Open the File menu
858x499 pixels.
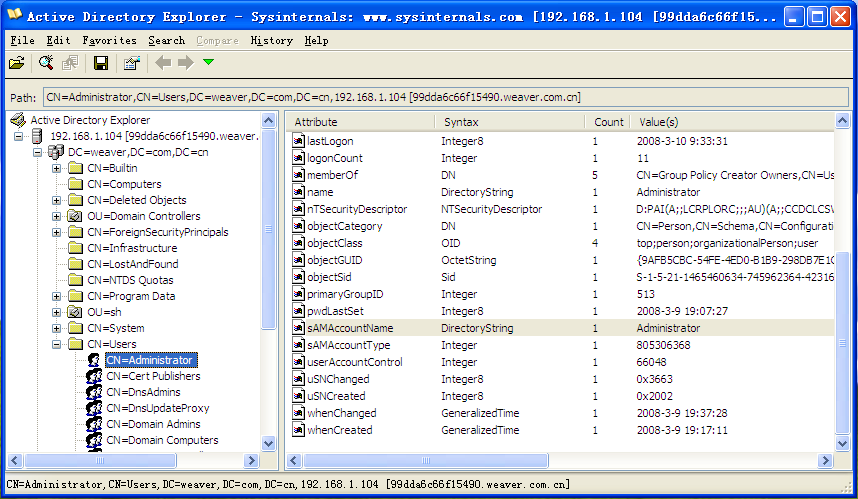(x=22, y=40)
